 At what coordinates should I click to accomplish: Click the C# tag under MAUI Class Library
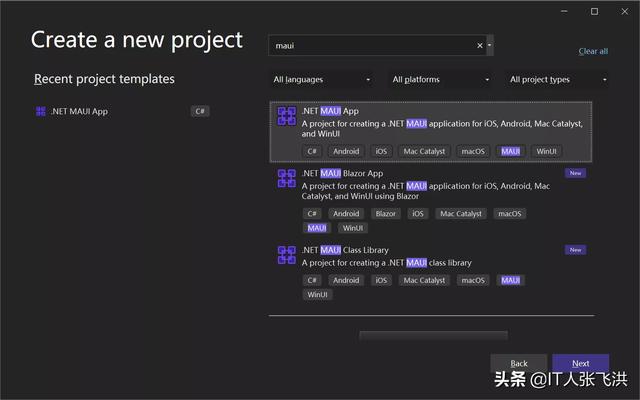click(312, 280)
